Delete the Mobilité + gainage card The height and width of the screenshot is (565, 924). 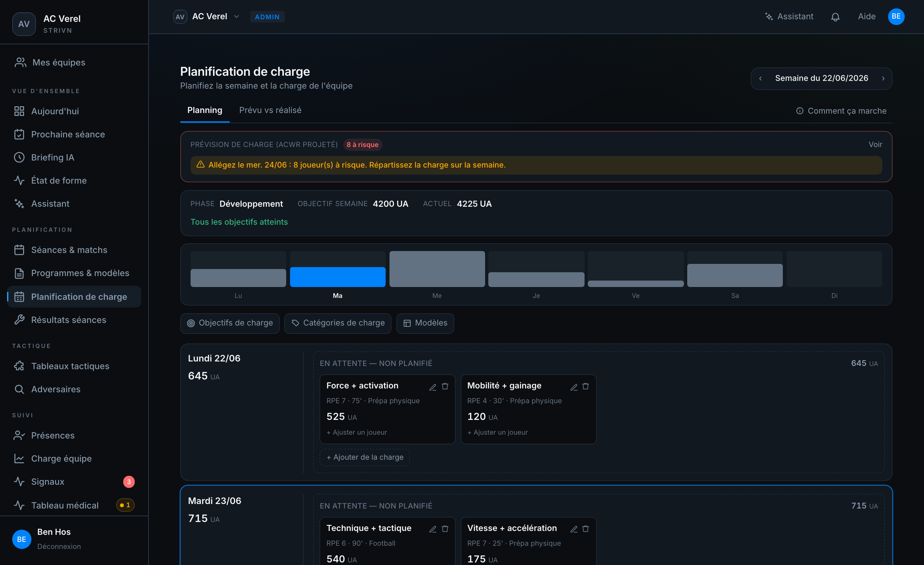pyautogui.click(x=586, y=387)
